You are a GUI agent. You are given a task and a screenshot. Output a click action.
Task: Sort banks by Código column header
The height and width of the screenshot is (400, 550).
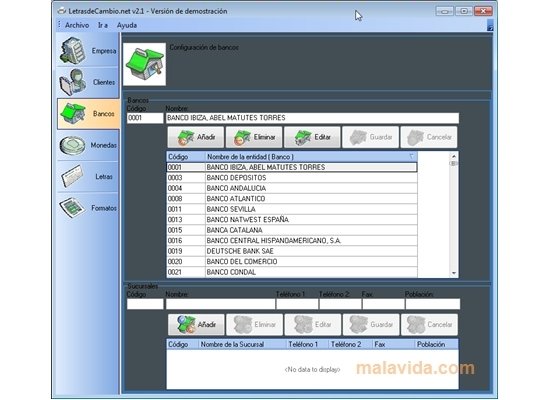coord(186,157)
